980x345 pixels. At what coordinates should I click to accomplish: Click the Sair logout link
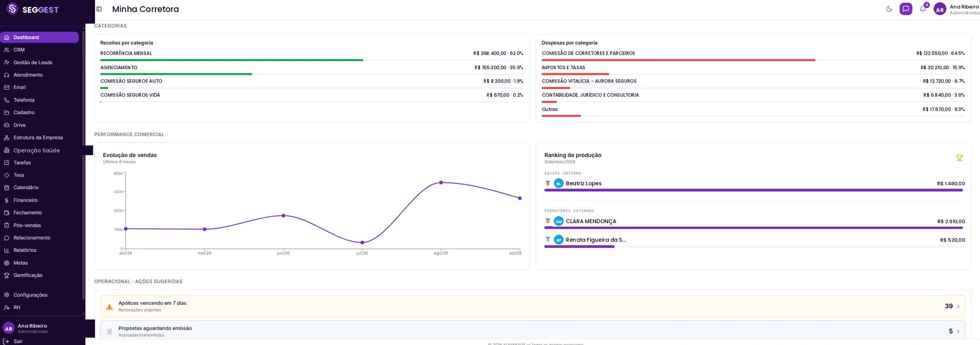[x=18, y=341]
